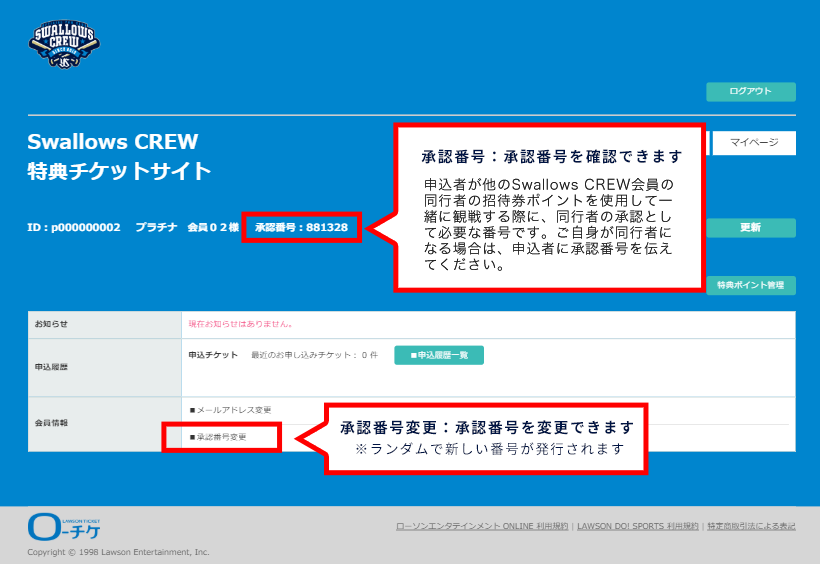The width and height of the screenshot is (820, 564).
Task: Click the 更新 button
Action: [x=751, y=228]
